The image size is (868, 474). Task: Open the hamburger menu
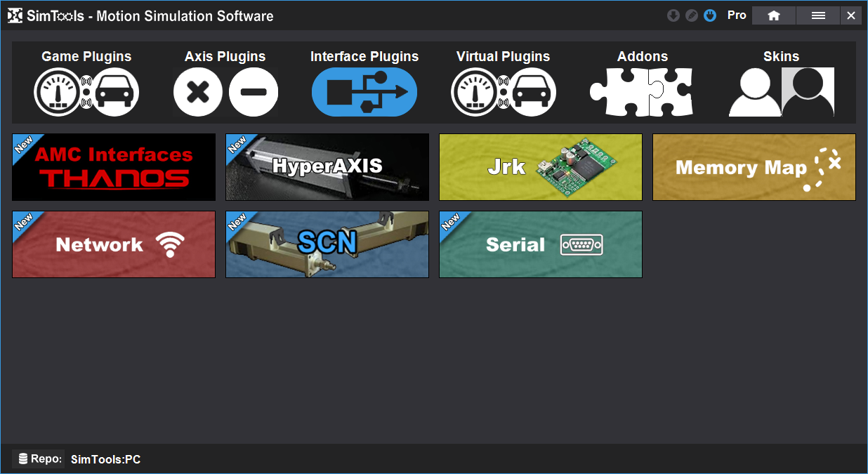pos(818,15)
